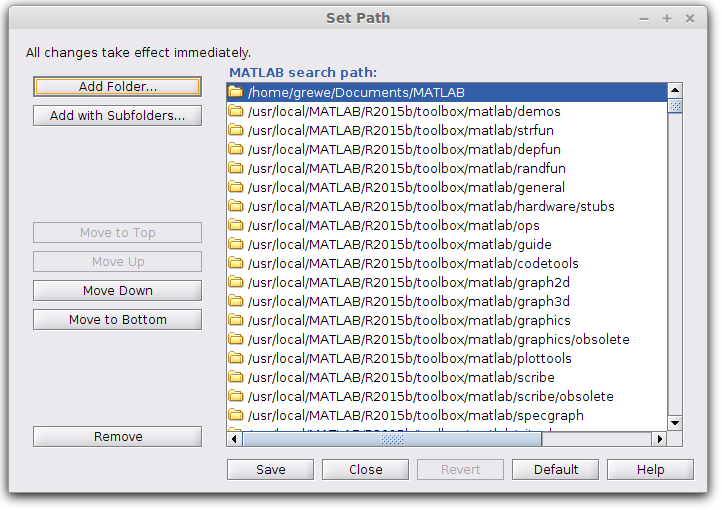Save the MATLAB search path
Viewport: 722px width, 510px height.
coord(270,469)
